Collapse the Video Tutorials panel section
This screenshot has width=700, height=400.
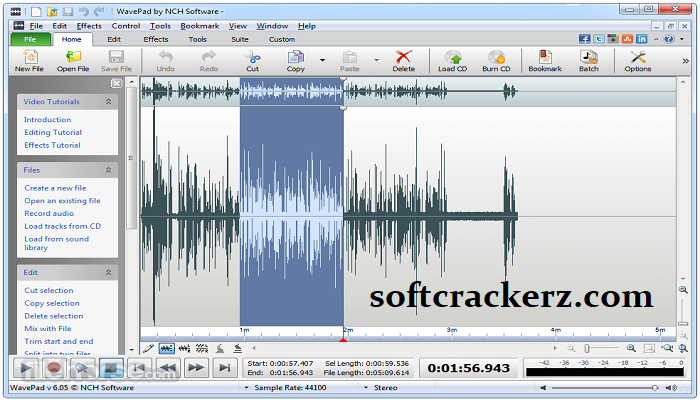108,102
